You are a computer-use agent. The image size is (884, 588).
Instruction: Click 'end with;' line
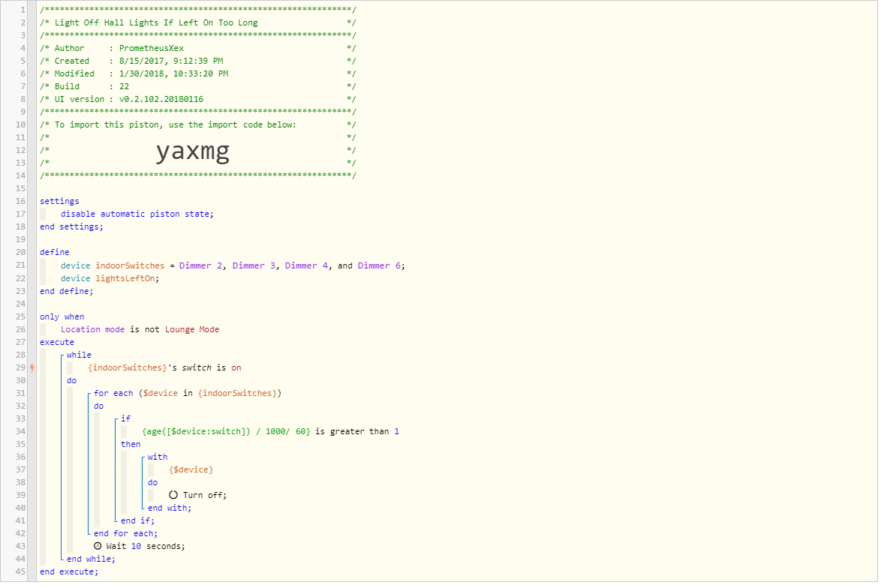point(170,508)
